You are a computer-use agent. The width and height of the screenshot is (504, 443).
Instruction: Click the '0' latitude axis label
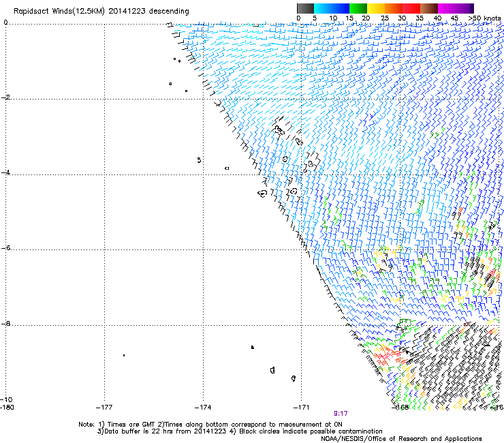(x=5, y=22)
